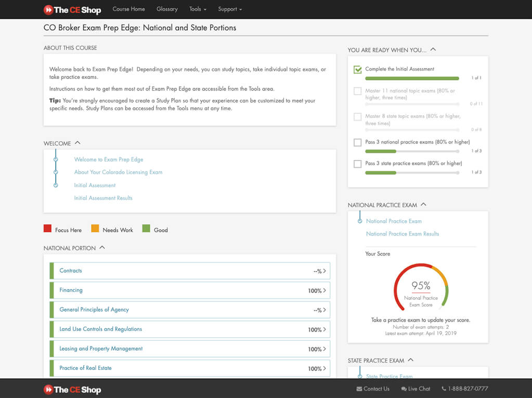
Task: Collapse the Welcome section
Action: [77, 143]
